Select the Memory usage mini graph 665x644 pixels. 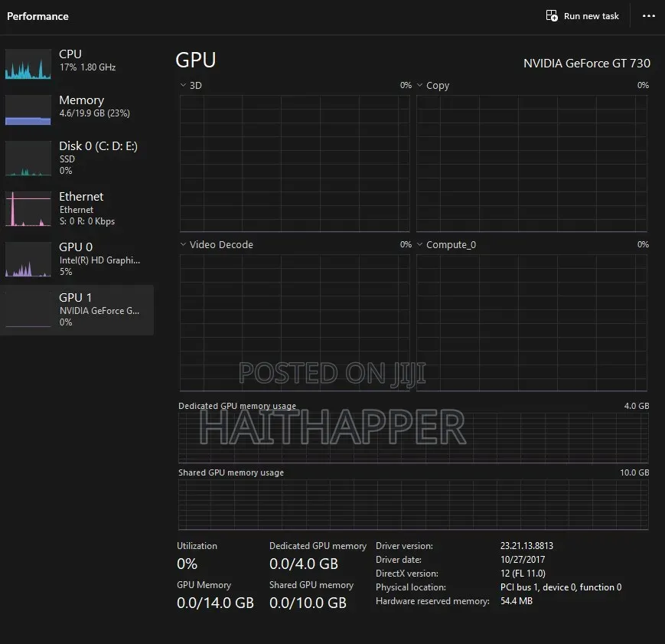(28, 110)
